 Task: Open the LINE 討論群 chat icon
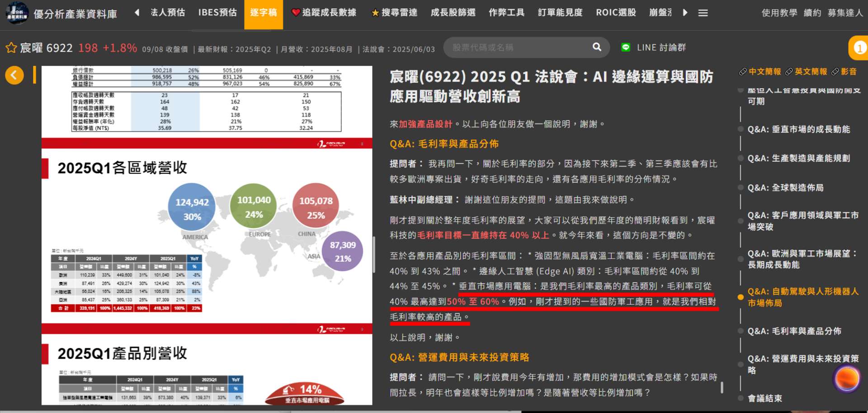pos(626,47)
